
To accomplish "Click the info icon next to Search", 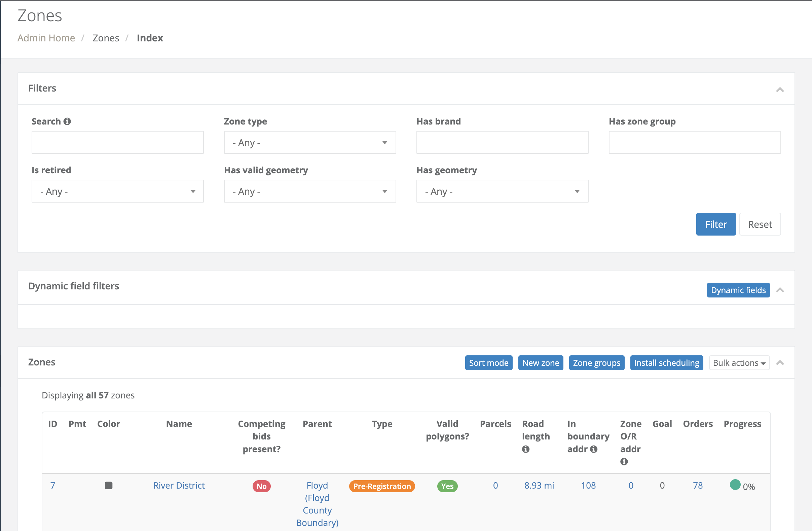I will tap(67, 121).
